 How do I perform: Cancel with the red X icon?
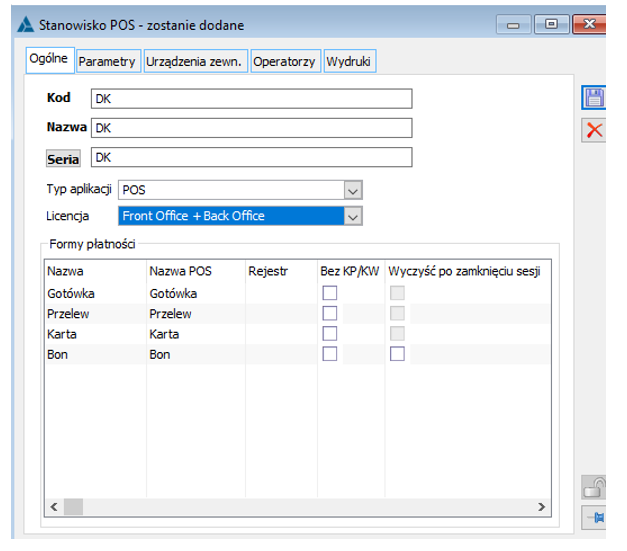(x=594, y=130)
